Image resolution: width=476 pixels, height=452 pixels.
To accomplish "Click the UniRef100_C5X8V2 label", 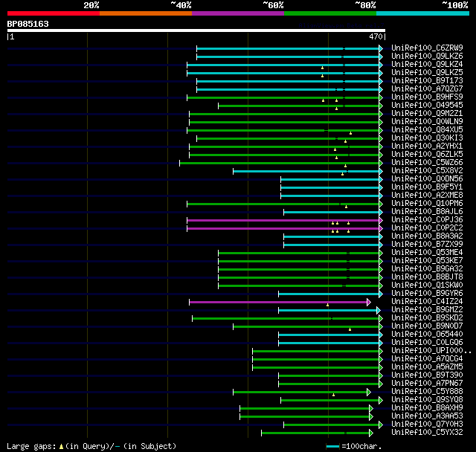I will click(x=427, y=171).
